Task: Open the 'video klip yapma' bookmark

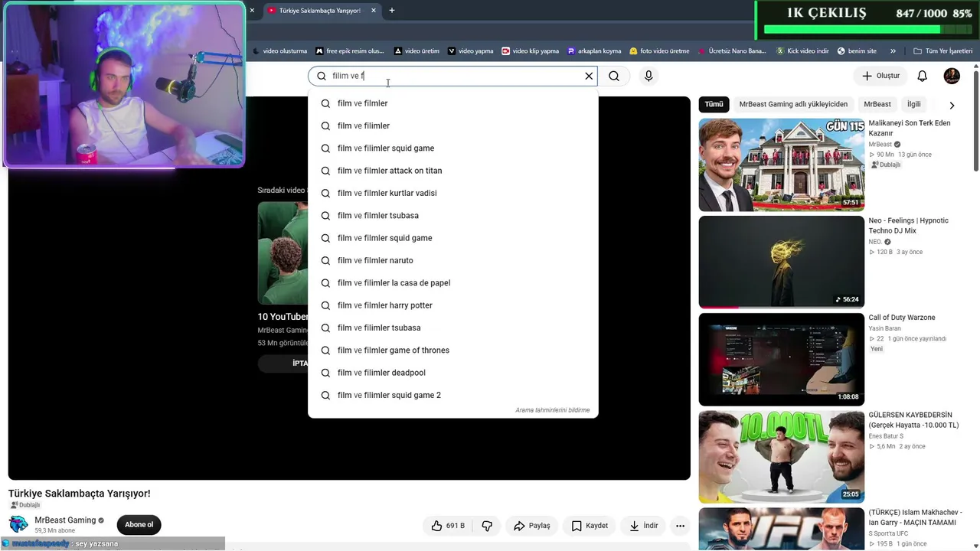Action: [530, 51]
